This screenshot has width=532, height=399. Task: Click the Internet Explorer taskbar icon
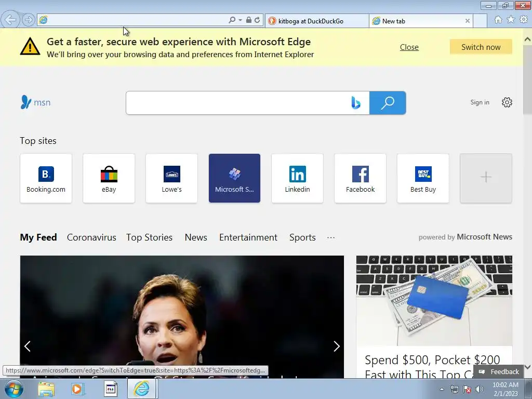tap(141, 389)
